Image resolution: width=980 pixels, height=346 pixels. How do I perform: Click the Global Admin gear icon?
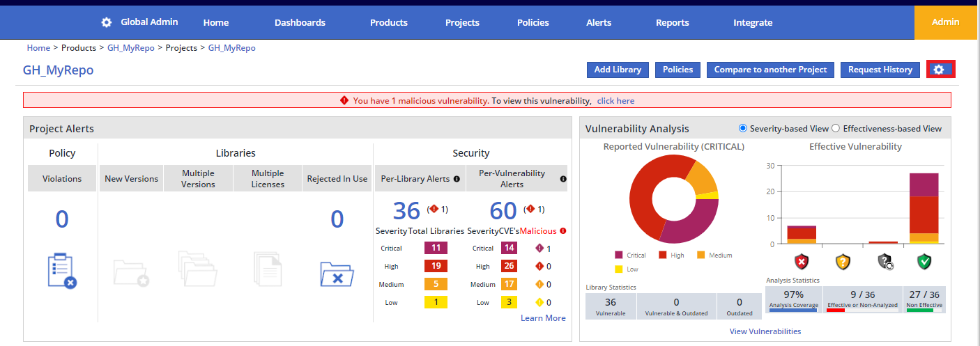coord(106,22)
